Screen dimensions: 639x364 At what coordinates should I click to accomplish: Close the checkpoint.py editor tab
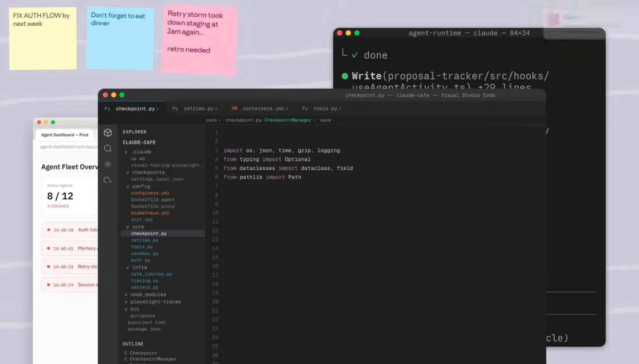158,109
